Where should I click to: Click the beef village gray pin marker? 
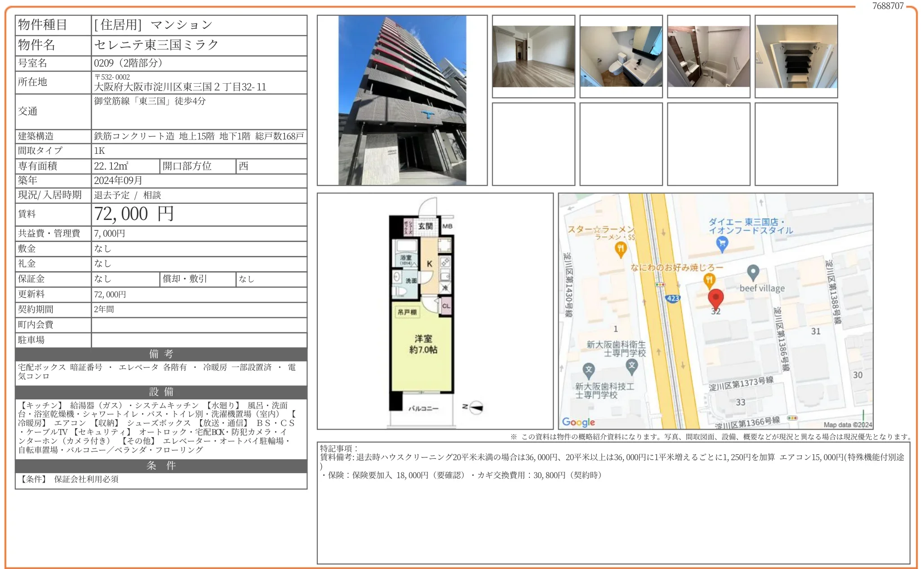[x=753, y=272]
